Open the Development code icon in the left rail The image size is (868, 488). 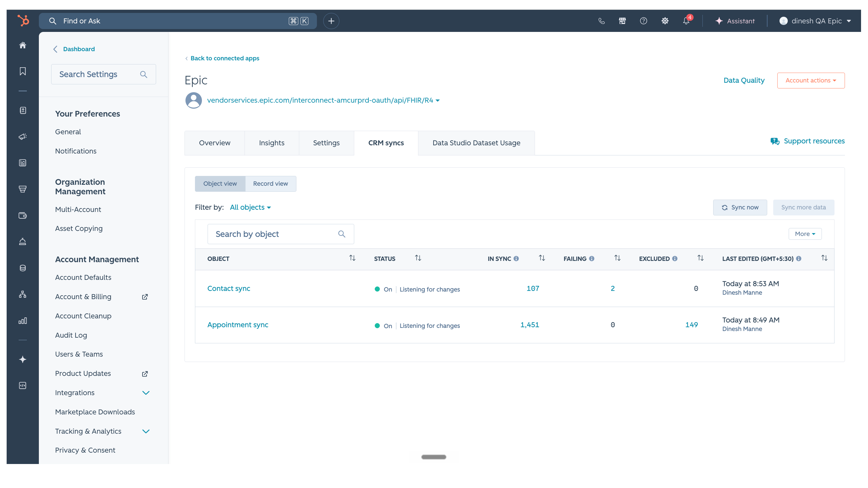[x=22, y=386]
